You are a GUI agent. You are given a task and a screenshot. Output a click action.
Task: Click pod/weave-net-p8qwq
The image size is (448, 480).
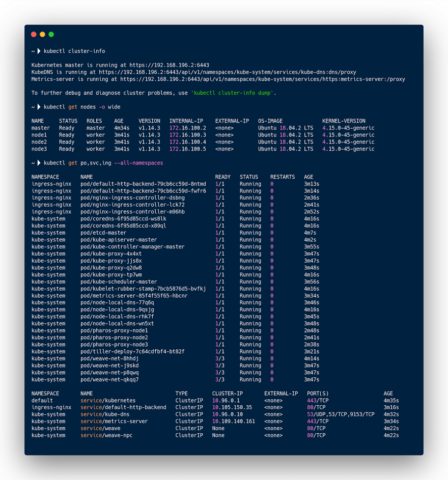109,373
